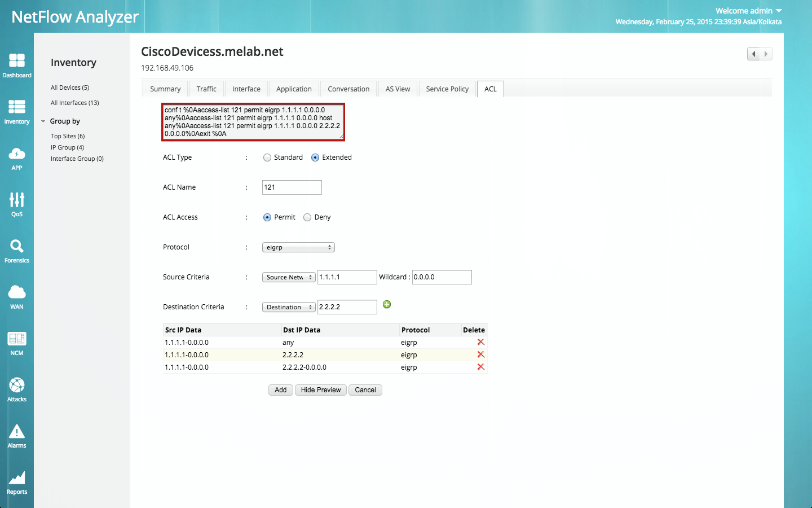Delete the ACL row with destination 2.2.2.2
The width and height of the screenshot is (812, 508).
[x=481, y=354]
